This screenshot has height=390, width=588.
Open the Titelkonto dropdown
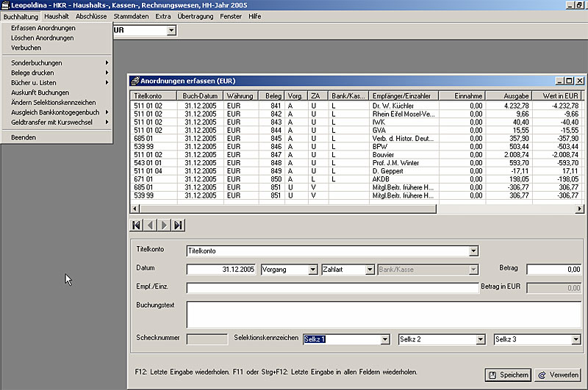pyautogui.click(x=473, y=251)
